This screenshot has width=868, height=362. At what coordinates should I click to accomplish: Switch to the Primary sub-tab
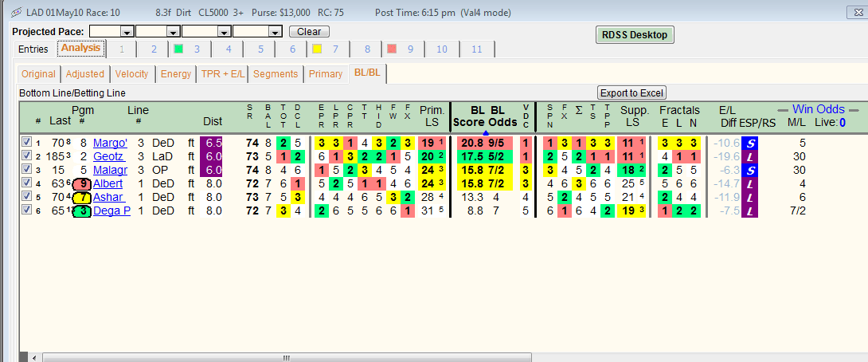coord(326,73)
